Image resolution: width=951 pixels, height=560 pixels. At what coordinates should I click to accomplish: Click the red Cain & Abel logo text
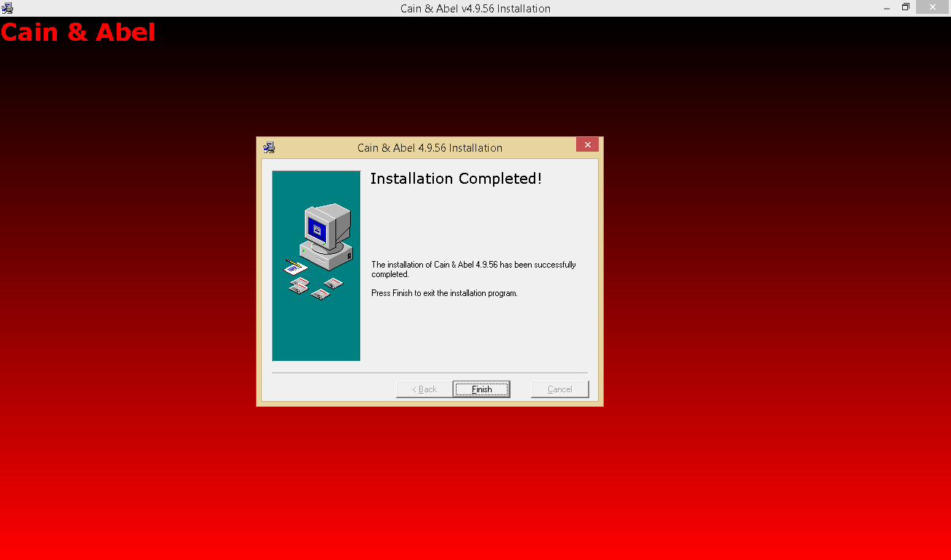[x=77, y=31]
